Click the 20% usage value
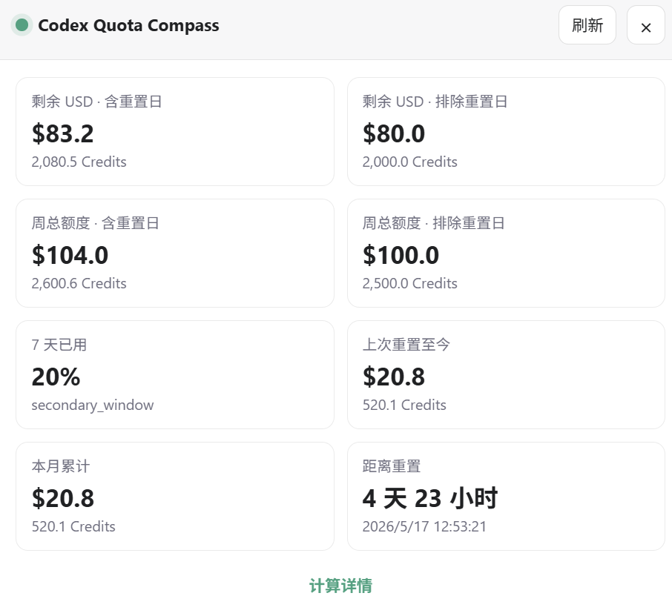The image size is (672, 616). (56, 377)
